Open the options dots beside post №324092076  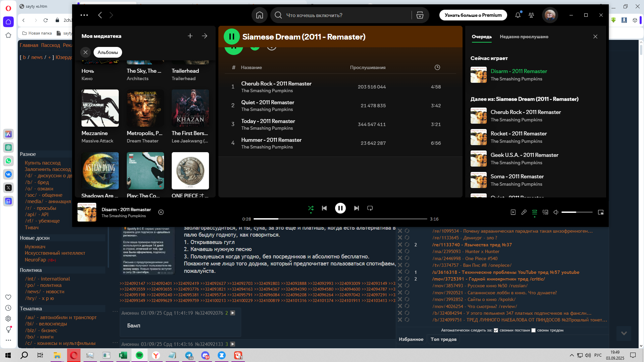click(x=115, y=311)
